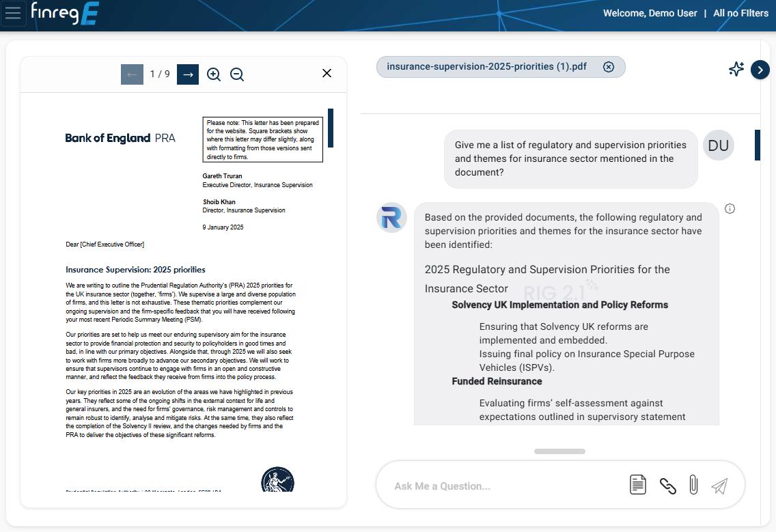Click Welcome, Demo User text
Image resolution: width=776 pixels, height=532 pixels.
(x=650, y=14)
